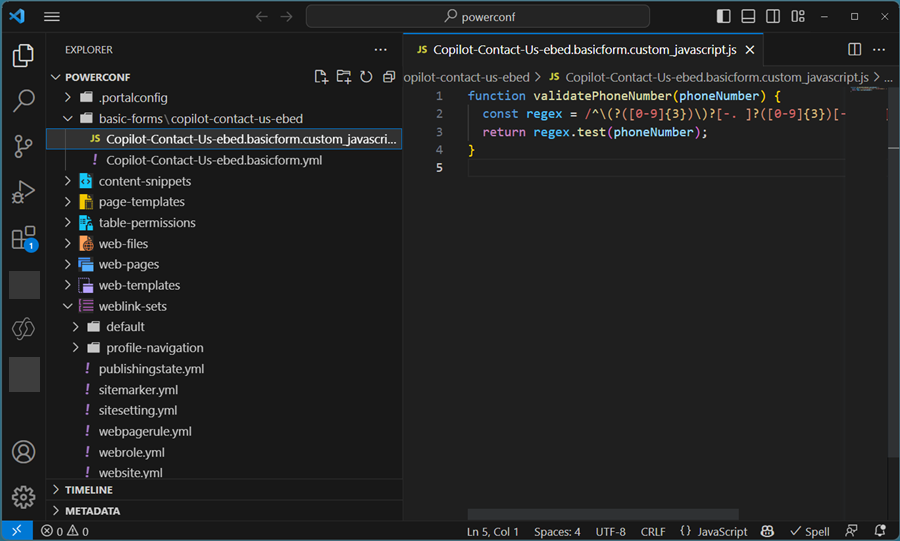Collapse the weblink-sets folder
Screen dimensions: 900x541
pyautogui.click(x=68, y=306)
